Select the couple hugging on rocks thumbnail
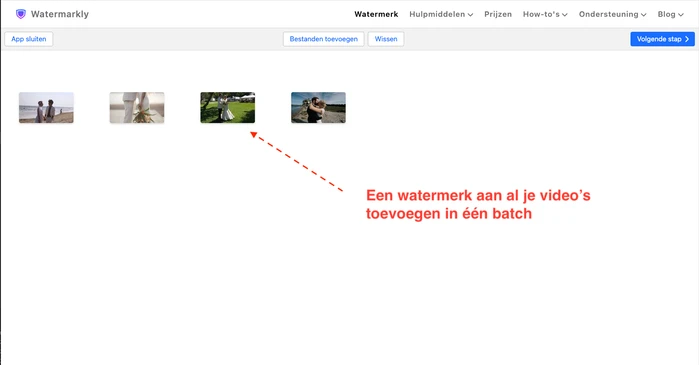Image resolution: width=699 pixels, height=365 pixels. [318, 107]
